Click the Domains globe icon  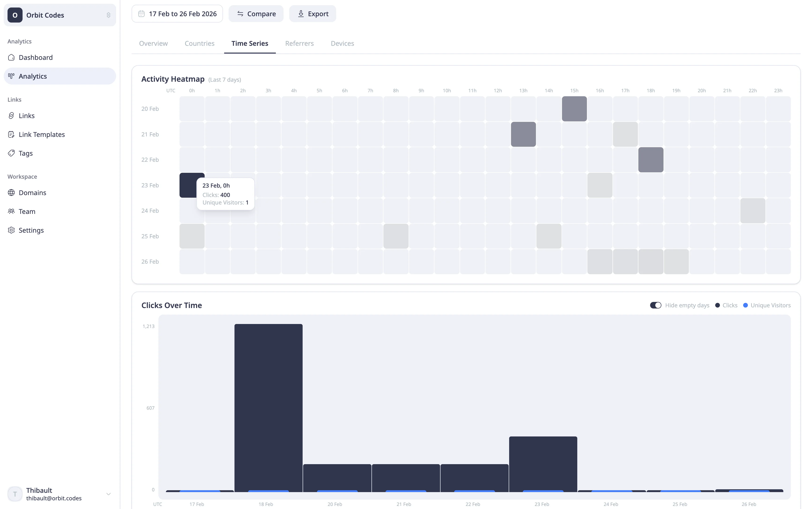coord(11,193)
